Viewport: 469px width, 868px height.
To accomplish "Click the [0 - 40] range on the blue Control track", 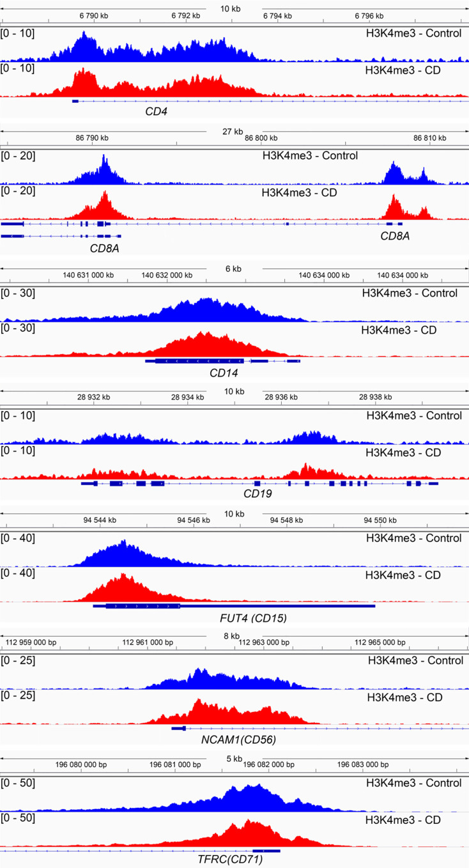I will (18, 538).
